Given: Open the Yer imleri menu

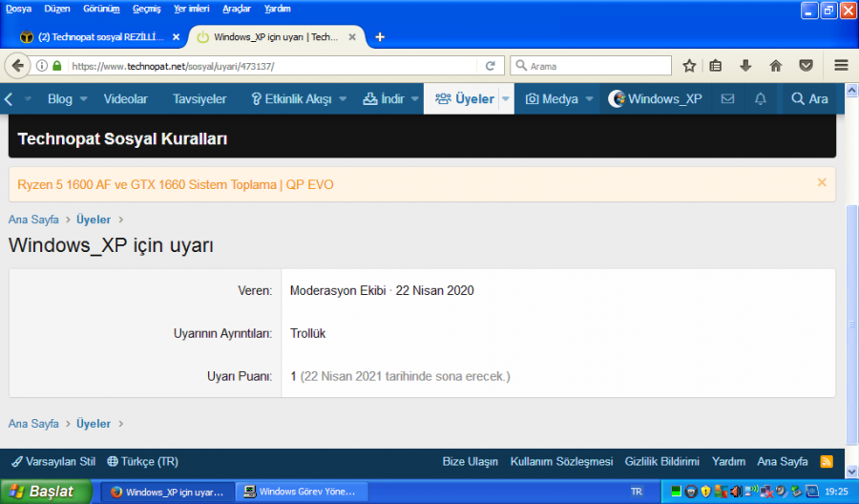Looking at the screenshot, I should [191, 9].
